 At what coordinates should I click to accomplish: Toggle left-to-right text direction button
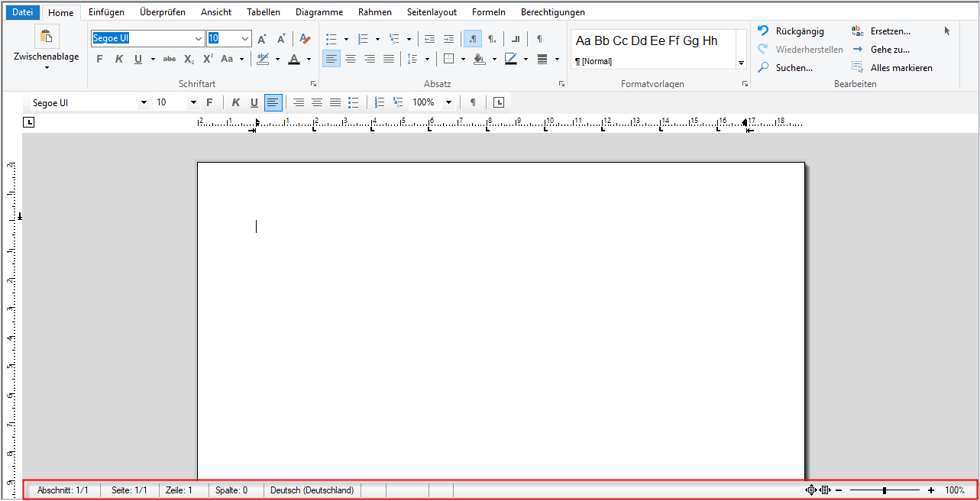[472, 39]
